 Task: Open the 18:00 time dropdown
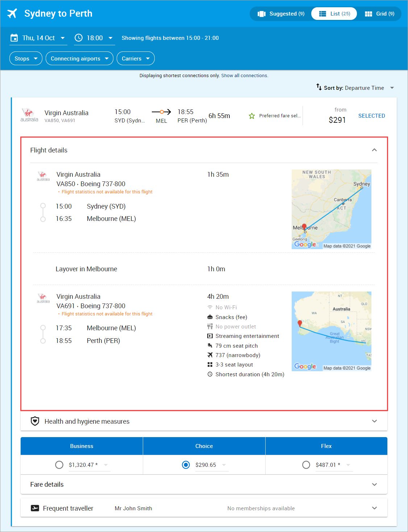pos(95,38)
